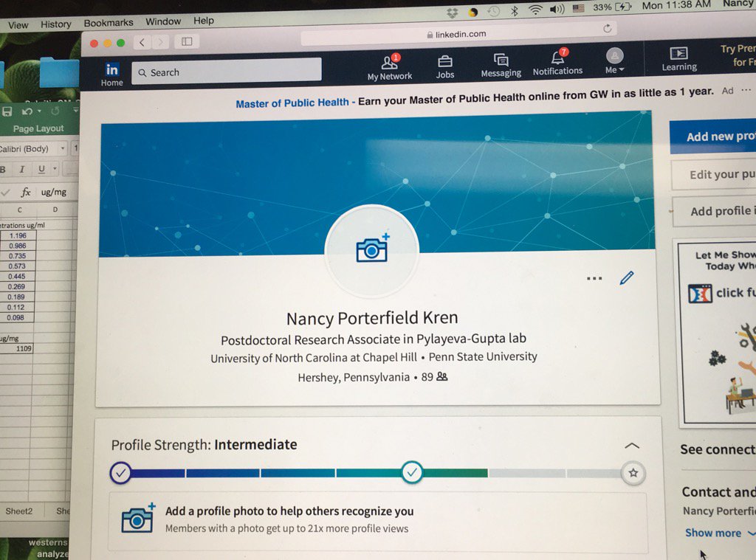Click the profile photo camera placeholder
The width and height of the screenshot is (756, 560).
point(372,250)
